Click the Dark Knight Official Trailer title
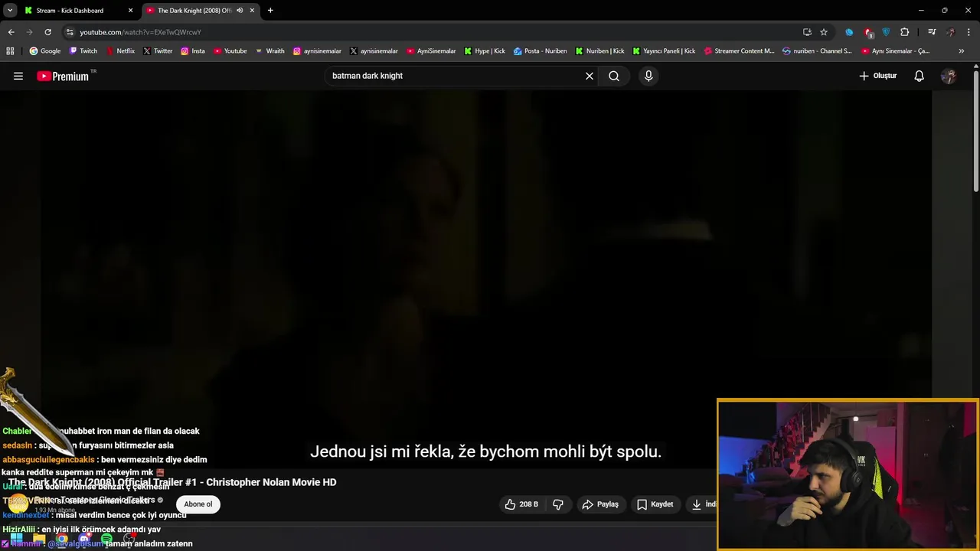This screenshot has width=980, height=551. click(172, 482)
